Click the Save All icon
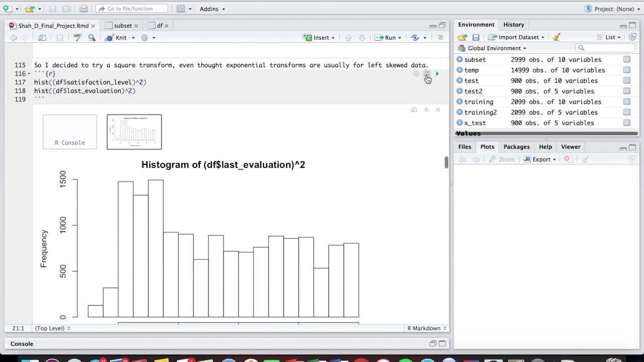This screenshot has height=362, width=644. [x=66, y=9]
